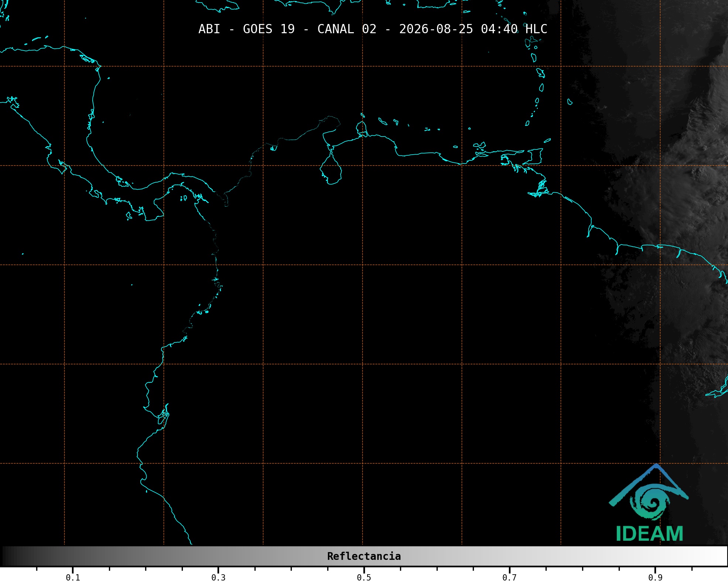Click the 0.9 colorbar tick label
Screen dimensions: 728x582
click(655, 578)
